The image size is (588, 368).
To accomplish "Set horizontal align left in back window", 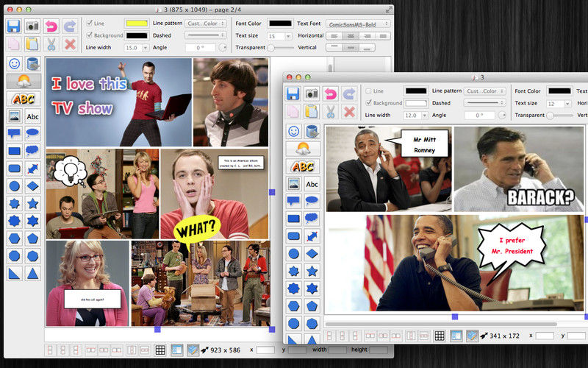I will pyautogui.click(x=334, y=36).
